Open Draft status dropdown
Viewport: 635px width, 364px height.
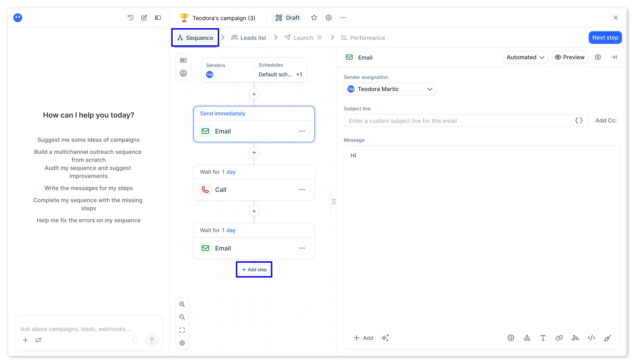point(287,18)
